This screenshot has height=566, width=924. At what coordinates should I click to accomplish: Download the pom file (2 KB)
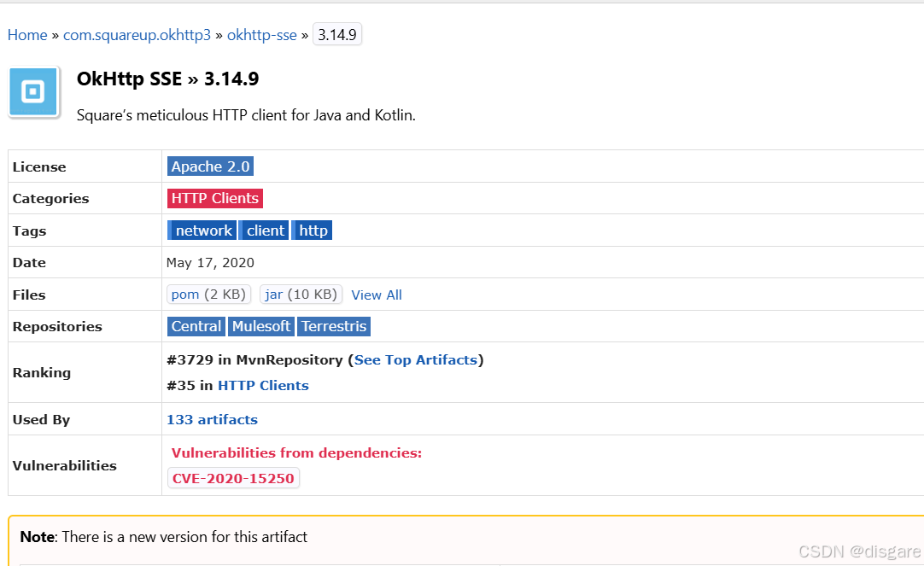point(208,295)
